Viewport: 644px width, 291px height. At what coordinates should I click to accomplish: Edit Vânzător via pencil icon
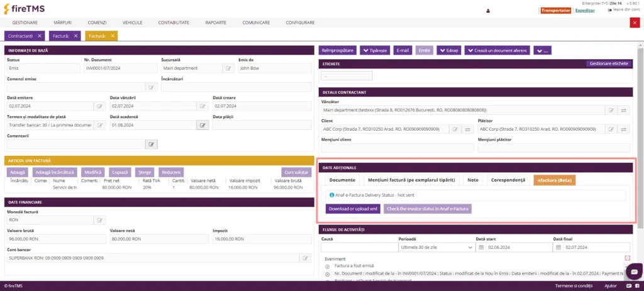pyautogui.click(x=611, y=110)
